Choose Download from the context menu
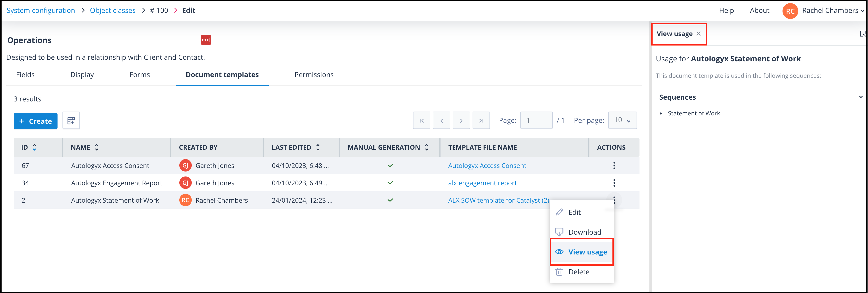The width and height of the screenshot is (868, 293). [582, 232]
